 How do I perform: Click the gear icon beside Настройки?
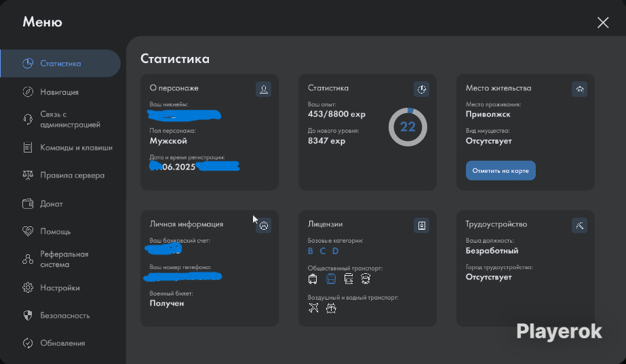pos(28,288)
